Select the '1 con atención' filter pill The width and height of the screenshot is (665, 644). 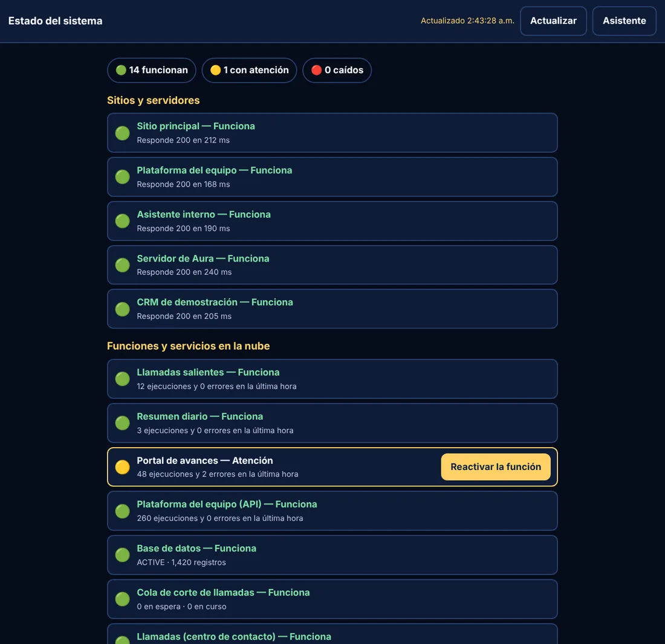pos(249,70)
